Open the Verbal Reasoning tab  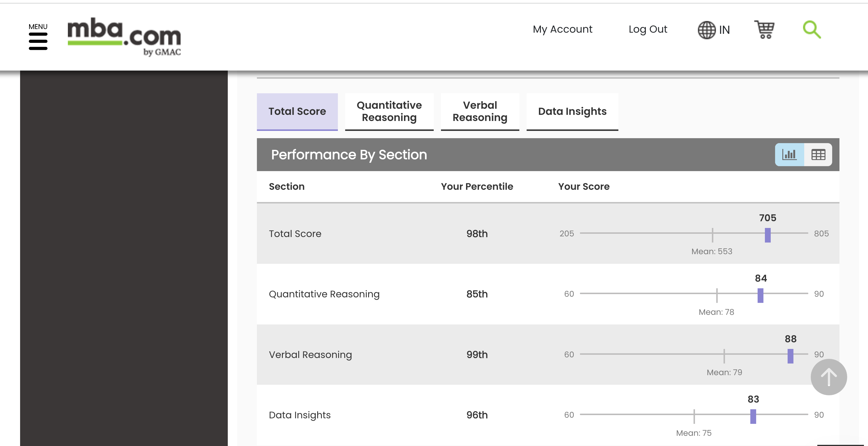(479, 112)
